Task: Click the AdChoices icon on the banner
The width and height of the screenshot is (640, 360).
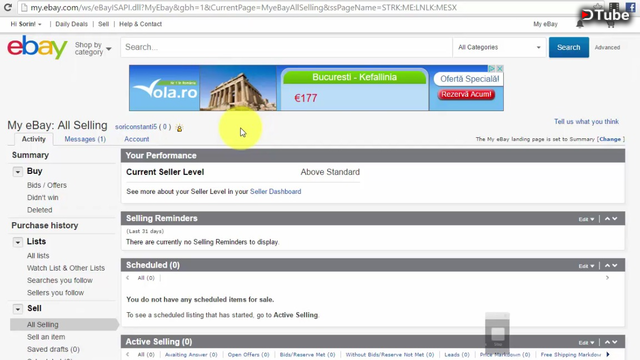Action: (x=492, y=69)
